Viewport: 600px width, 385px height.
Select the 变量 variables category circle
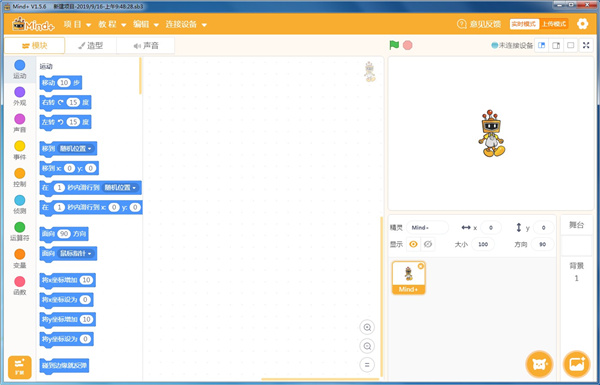[x=20, y=254]
